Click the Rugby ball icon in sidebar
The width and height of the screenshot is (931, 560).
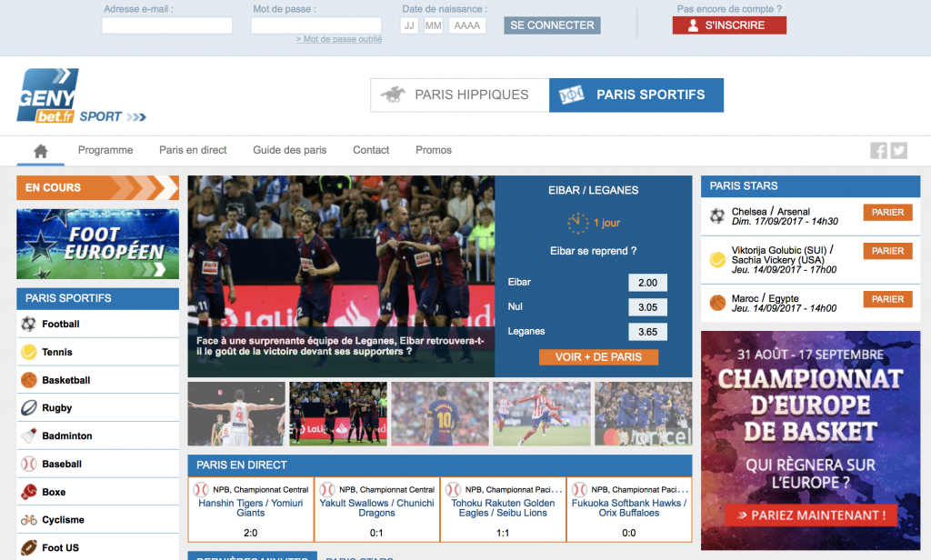28,407
